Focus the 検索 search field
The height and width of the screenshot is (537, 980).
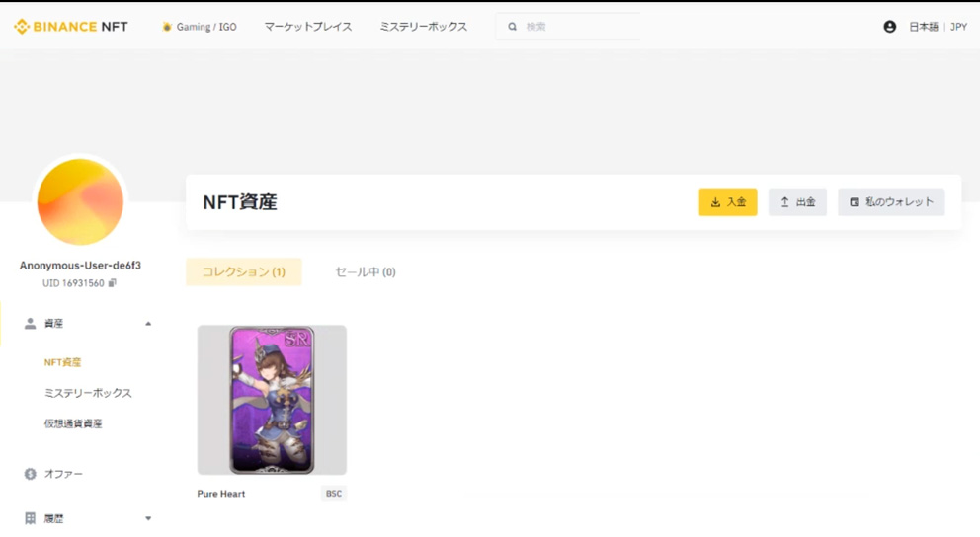[x=568, y=27]
